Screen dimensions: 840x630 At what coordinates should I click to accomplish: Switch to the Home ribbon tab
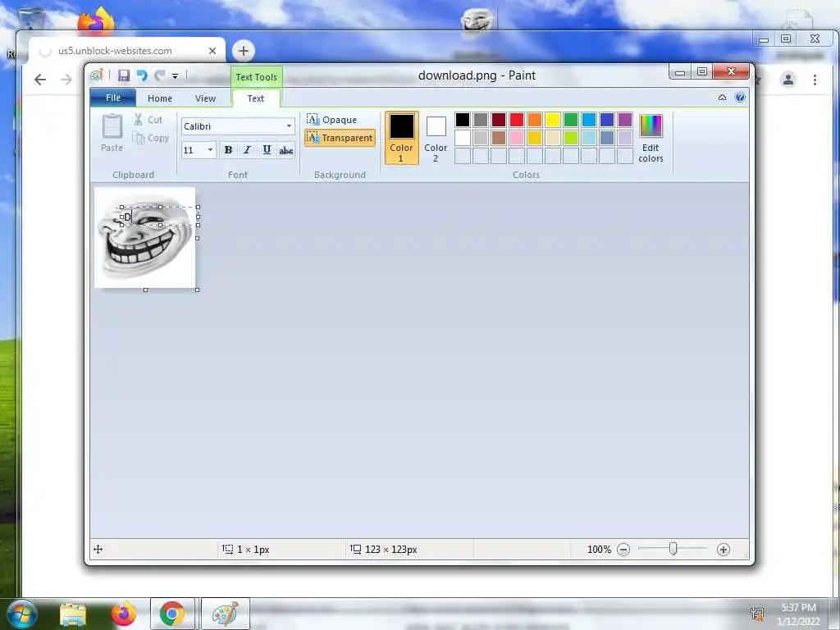coord(160,98)
